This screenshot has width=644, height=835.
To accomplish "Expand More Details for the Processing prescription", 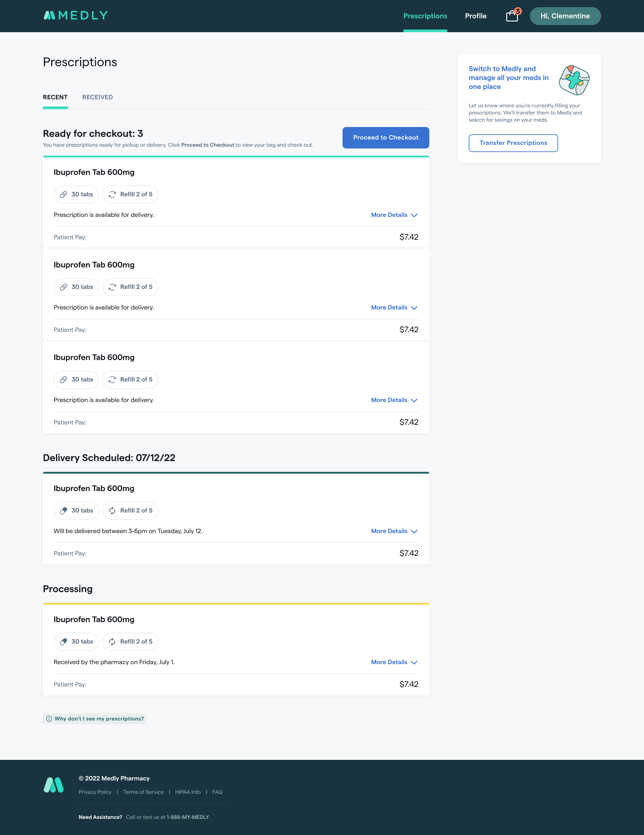I will pyautogui.click(x=394, y=662).
